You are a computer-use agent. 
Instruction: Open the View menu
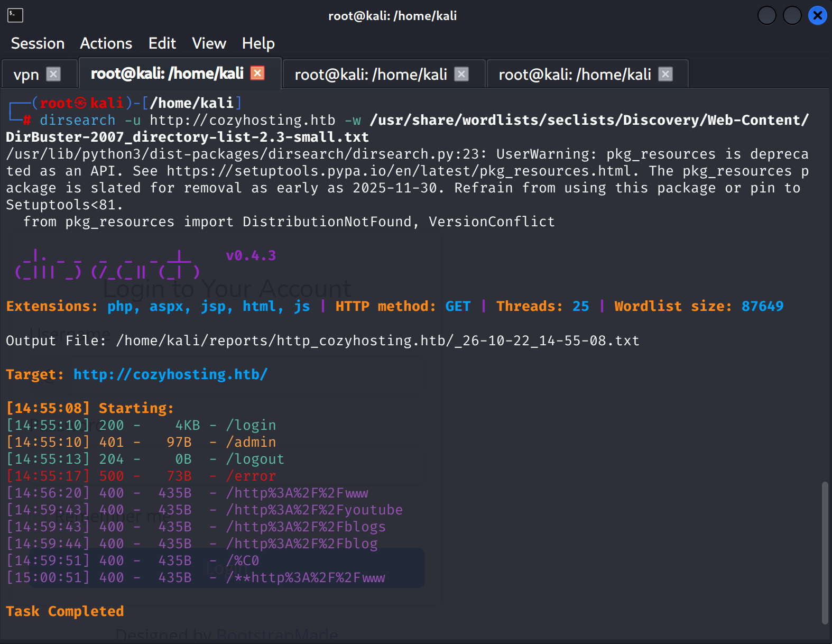[x=209, y=43]
